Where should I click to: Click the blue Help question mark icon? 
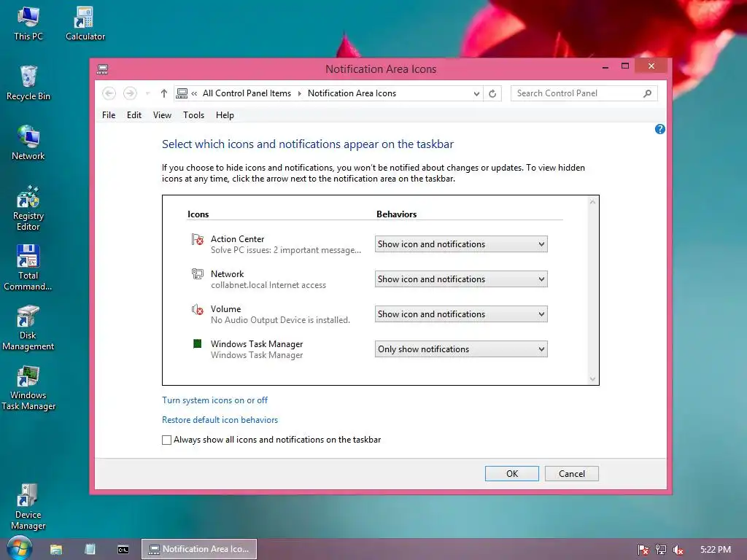pos(659,129)
